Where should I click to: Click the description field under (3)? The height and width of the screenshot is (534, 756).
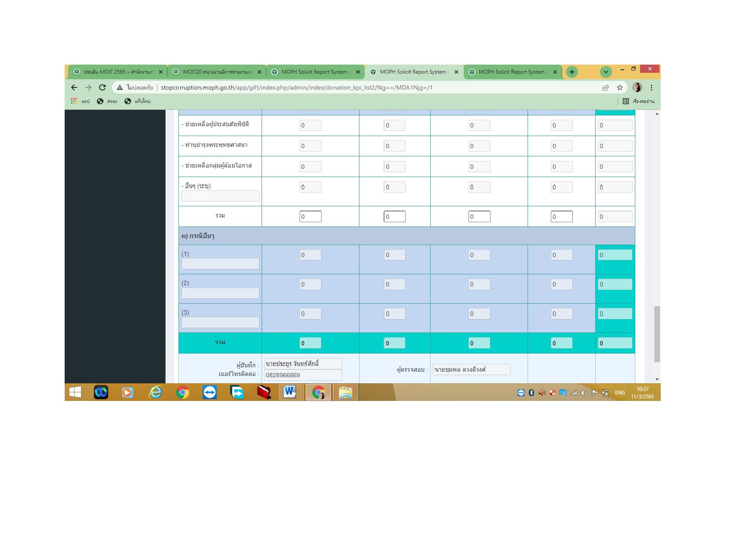pyautogui.click(x=220, y=323)
